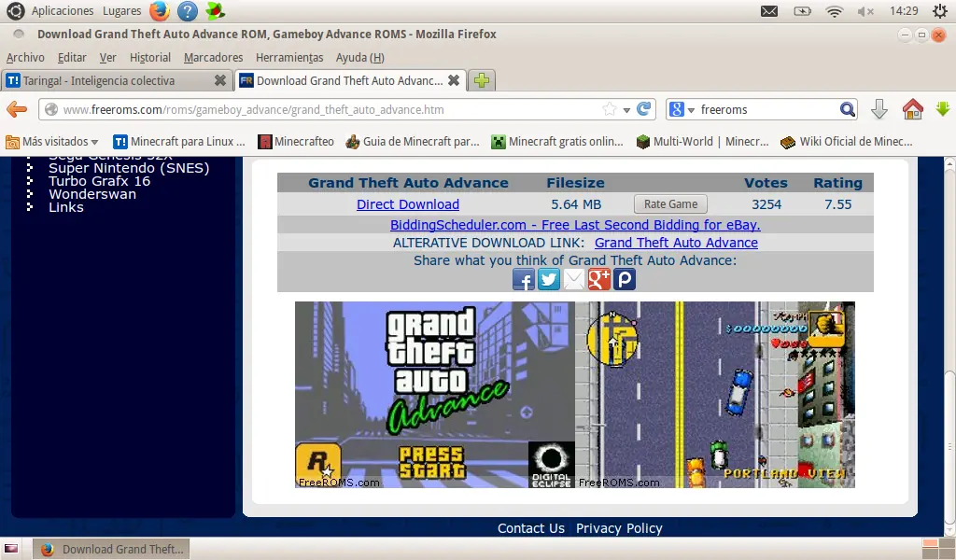Close the Taringa tab
Image resolution: width=956 pixels, height=560 pixels.
[x=220, y=80]
